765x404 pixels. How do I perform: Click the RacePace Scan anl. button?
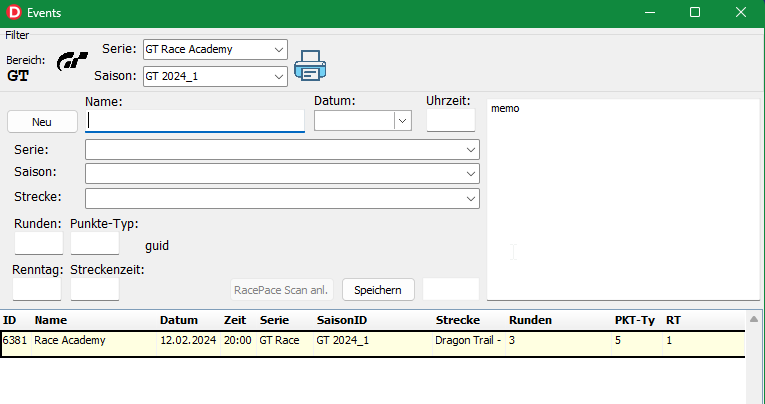pos(281,290)
